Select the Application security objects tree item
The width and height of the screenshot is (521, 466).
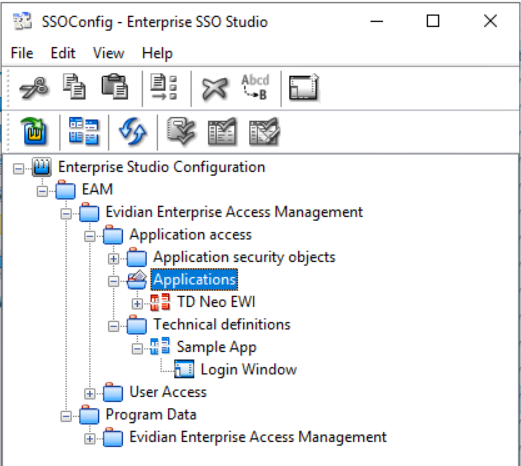tap(244, 257)
